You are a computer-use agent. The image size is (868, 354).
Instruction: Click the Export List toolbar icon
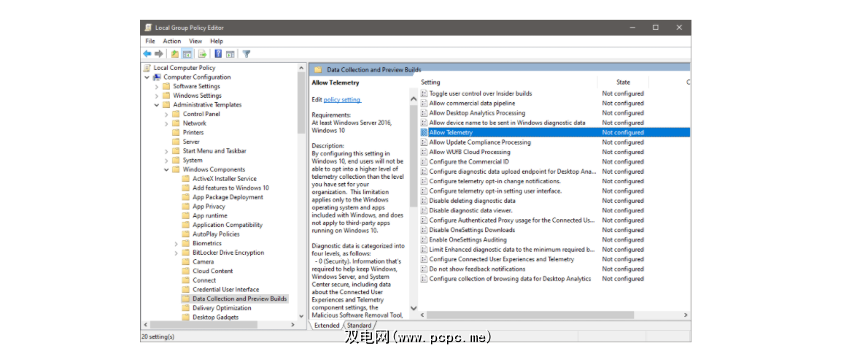click(202, 54)
